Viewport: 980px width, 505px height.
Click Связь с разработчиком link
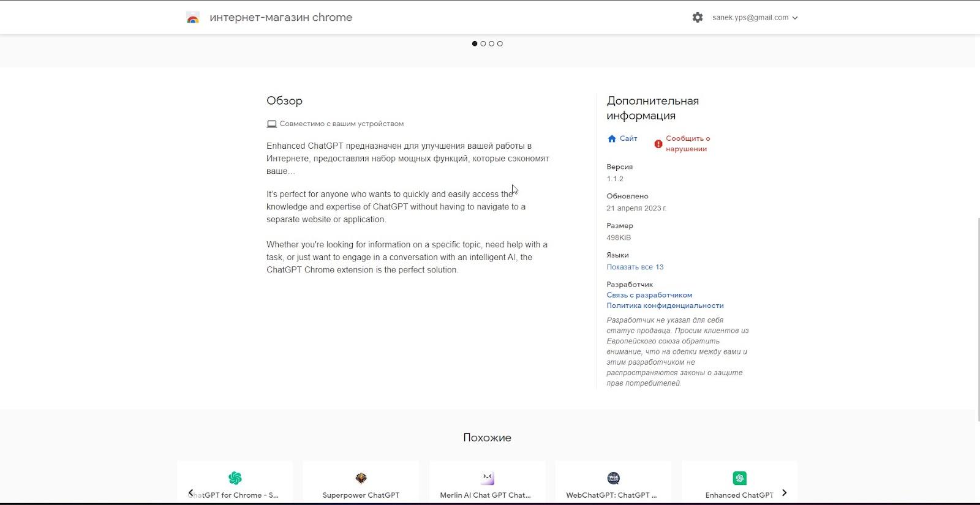[x=649, y=295]
